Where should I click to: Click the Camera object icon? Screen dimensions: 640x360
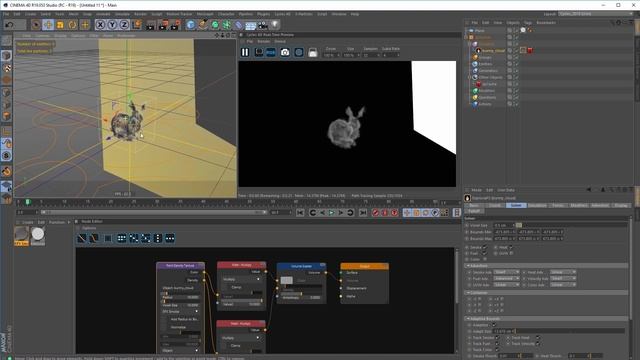point(263,25)
